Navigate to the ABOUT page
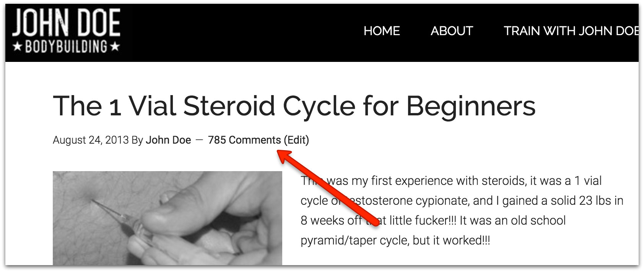 pos(452,31)
